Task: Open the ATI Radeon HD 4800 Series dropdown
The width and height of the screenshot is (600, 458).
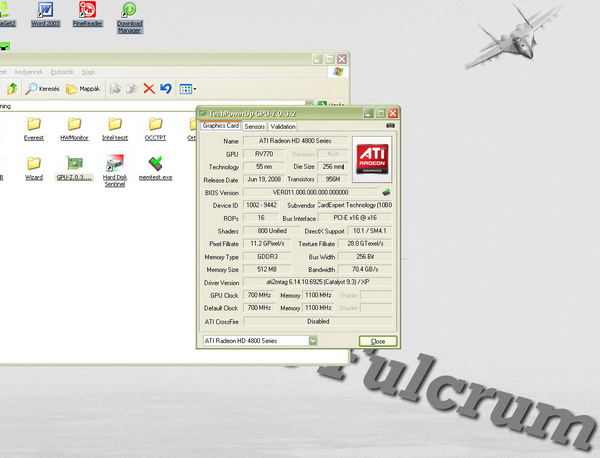Action: pyautogui.click(x=260, y=341)
